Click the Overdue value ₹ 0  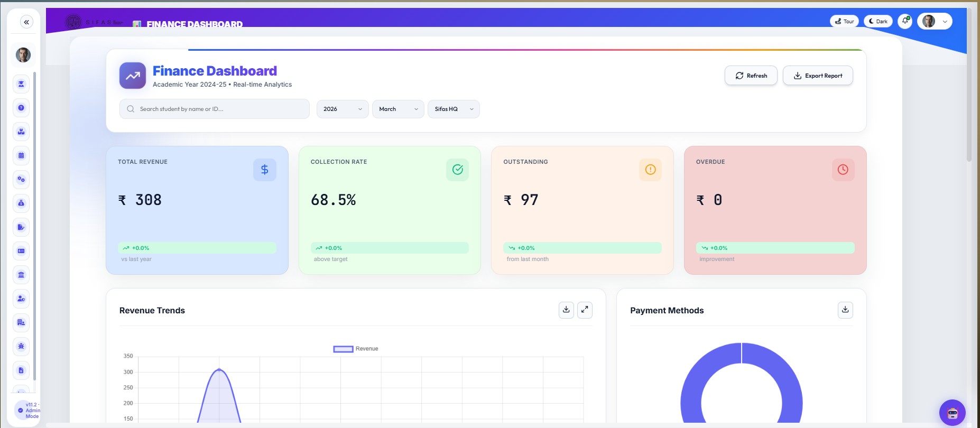(709, 200)
